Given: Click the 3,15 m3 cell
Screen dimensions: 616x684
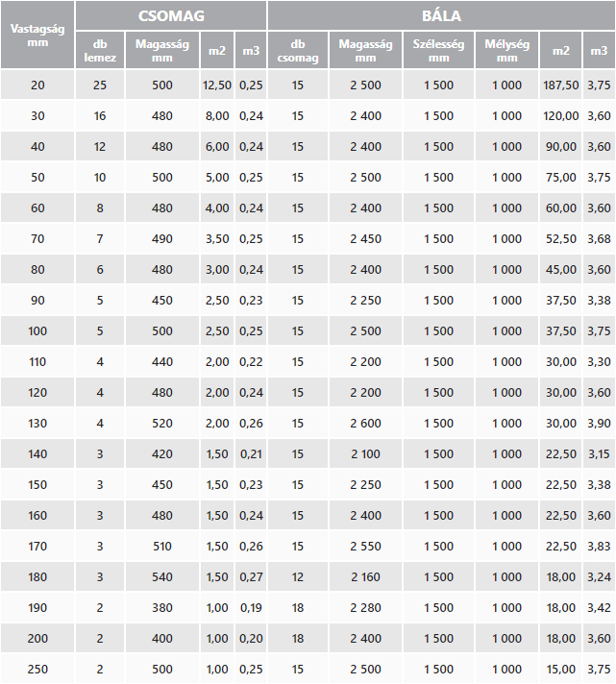Looking at the screenshot, I should [x=599, y=454].
